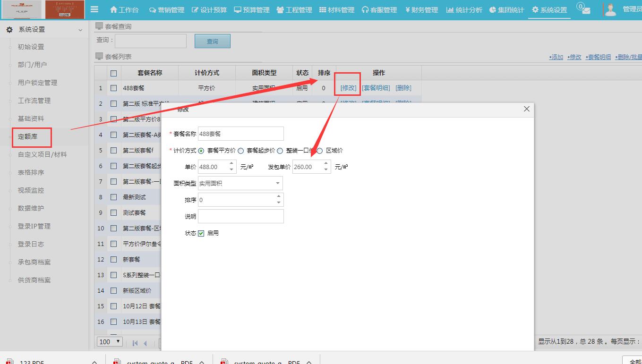Click the 添加 link above list
Viewport: 642px width, 364px height.
click(556, 57)
